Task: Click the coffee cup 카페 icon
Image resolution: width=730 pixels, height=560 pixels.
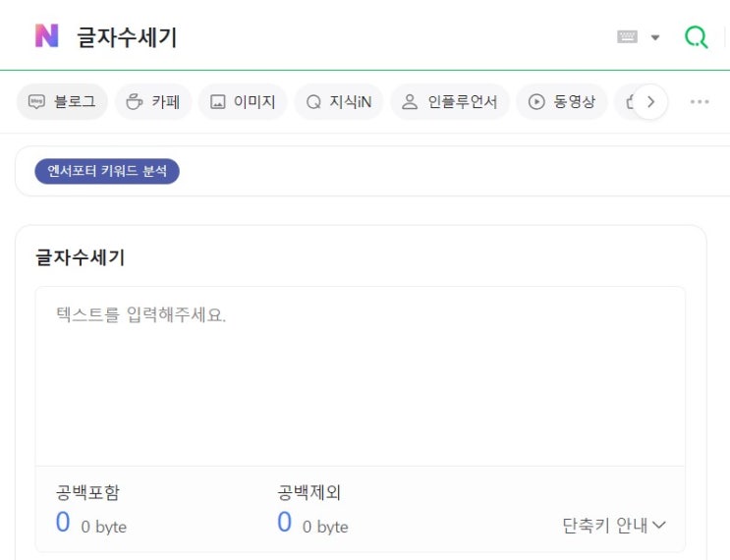Action: pyautogui.click(x=135, y=101)
